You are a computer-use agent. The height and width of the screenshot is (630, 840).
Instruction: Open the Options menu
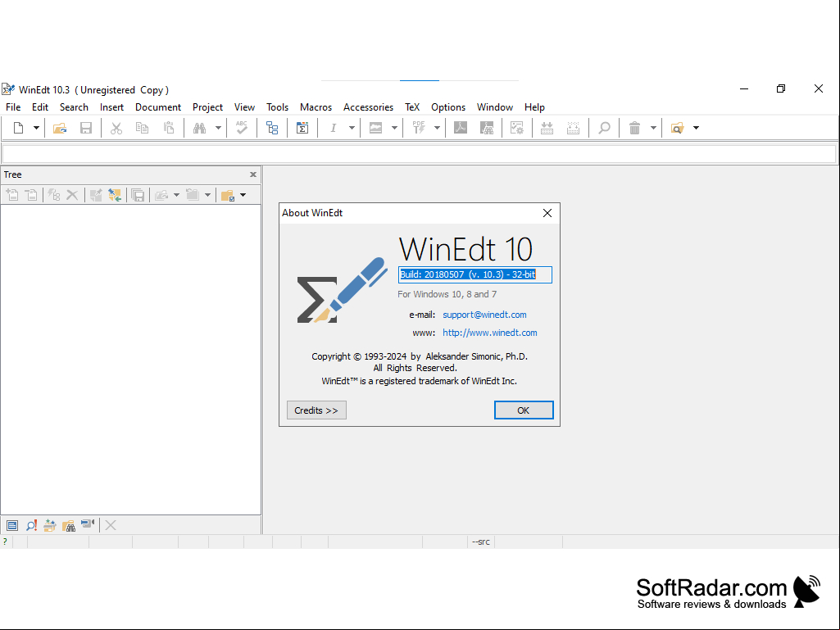click(447, 107)
